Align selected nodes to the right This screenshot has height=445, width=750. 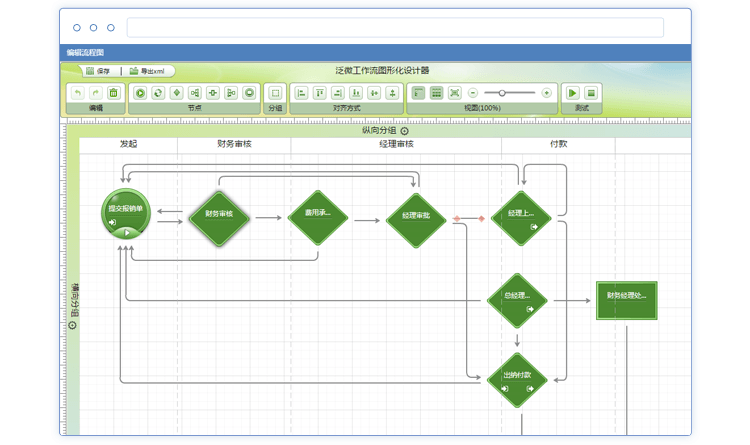[x=338, y=93]
